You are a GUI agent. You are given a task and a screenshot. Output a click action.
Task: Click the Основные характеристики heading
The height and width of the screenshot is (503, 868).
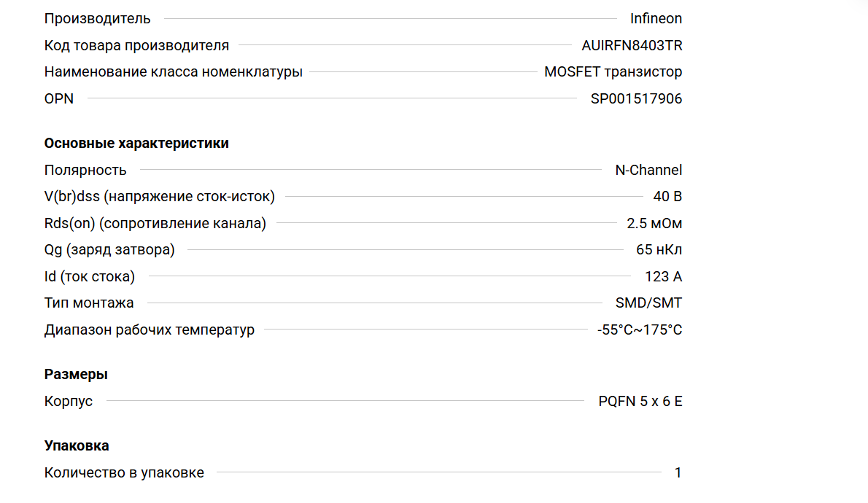[136, 143]
